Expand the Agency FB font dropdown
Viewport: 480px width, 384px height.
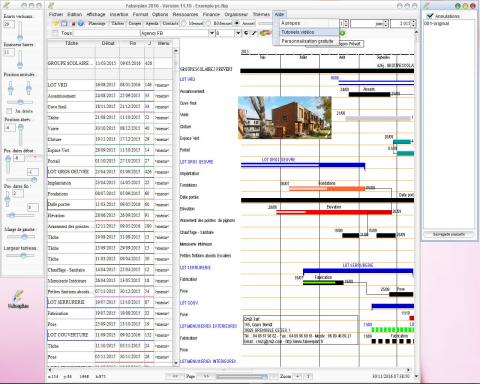(211, 33)
